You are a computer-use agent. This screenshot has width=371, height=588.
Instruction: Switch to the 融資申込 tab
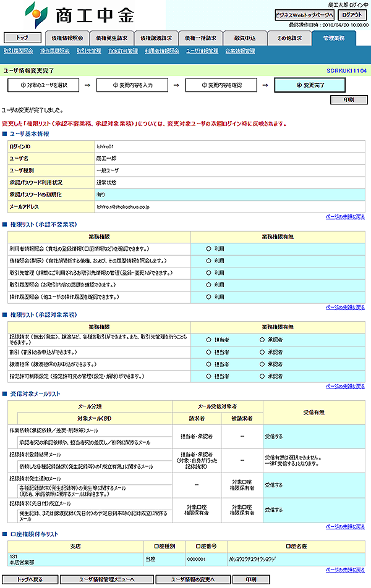[245, 38]
